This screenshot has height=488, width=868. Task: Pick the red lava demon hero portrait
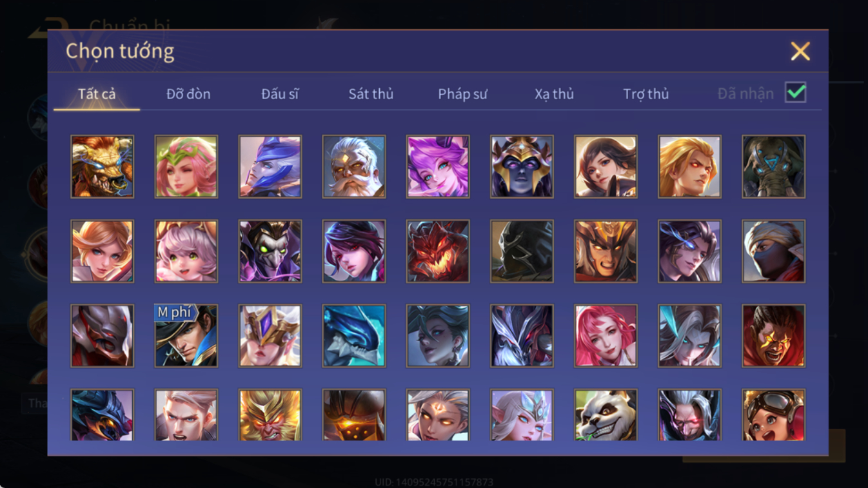[x=438, y=251]
